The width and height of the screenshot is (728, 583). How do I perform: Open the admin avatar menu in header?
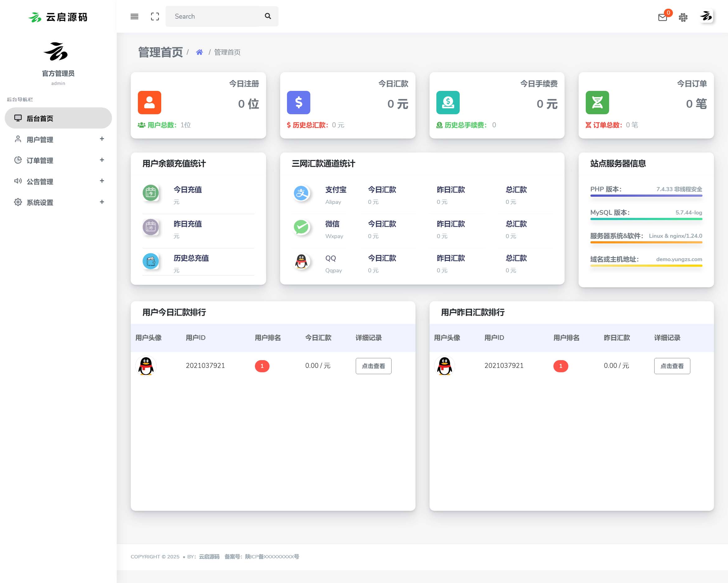click(x=706, y=16)
